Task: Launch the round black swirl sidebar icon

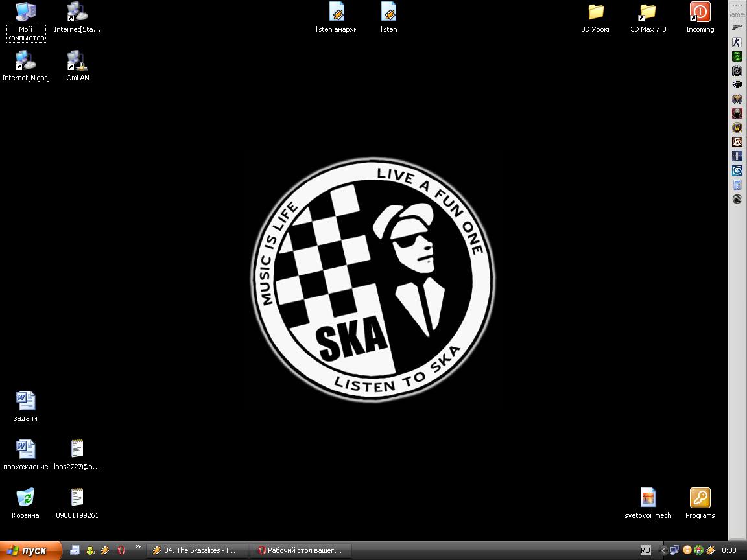Action: [737, 199]
